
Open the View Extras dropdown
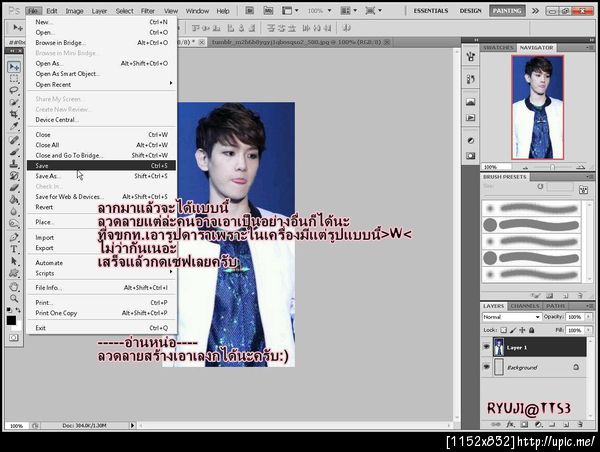(290, 11)
